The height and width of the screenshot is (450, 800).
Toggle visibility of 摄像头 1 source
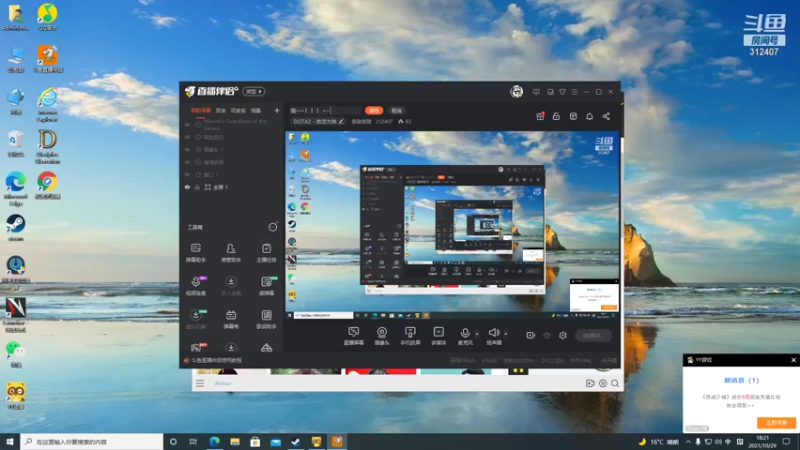pyautogui.click(x=187, y=150)
